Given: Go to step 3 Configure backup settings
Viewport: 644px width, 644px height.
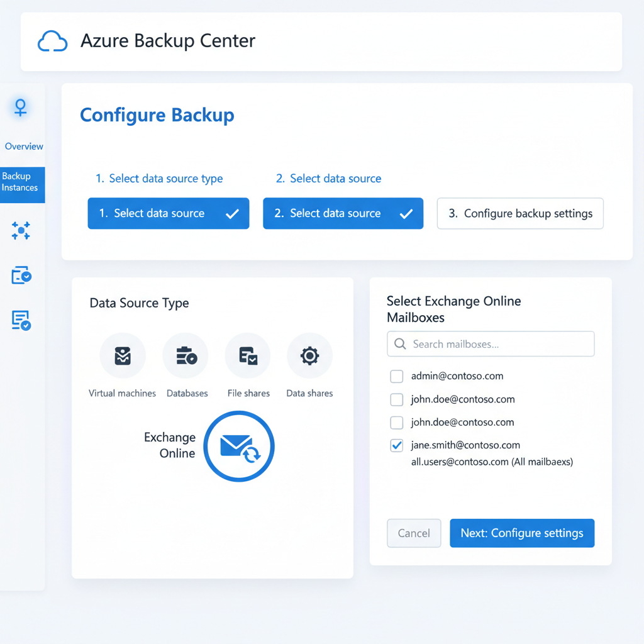Looking at the screenshot, I should point(520,214).
